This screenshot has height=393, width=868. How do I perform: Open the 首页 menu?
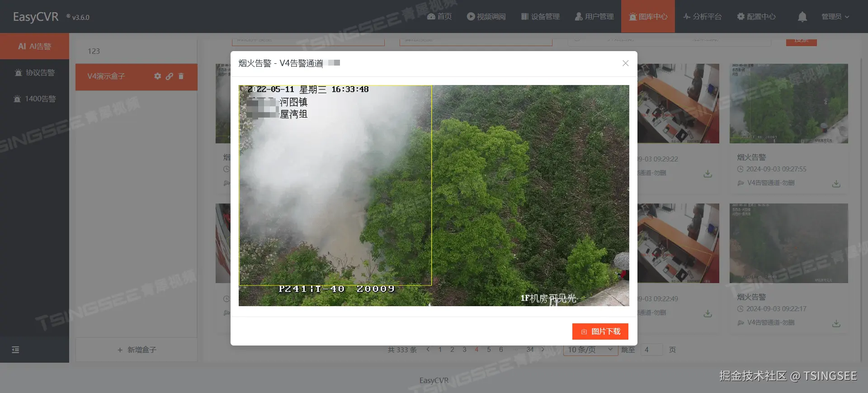tap(439, 16)
